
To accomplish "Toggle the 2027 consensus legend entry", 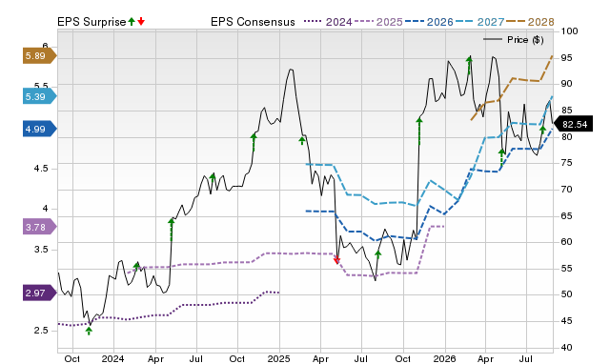I will click(479, 22).
